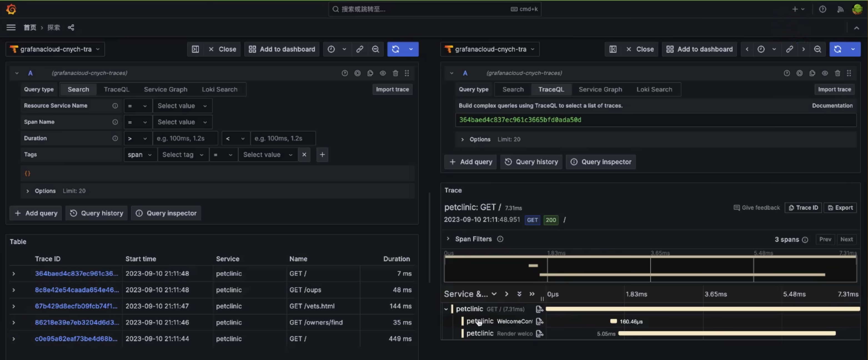Open right pane datasource picker
868x360 pixels.
(x=490, y=49)
